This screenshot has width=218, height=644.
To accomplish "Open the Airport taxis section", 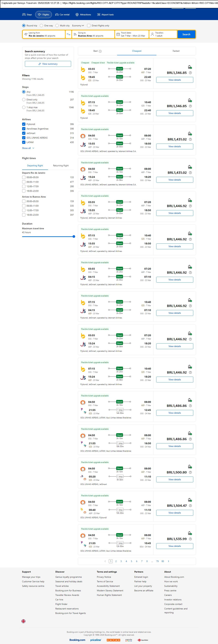I will (x=105, y=15).
